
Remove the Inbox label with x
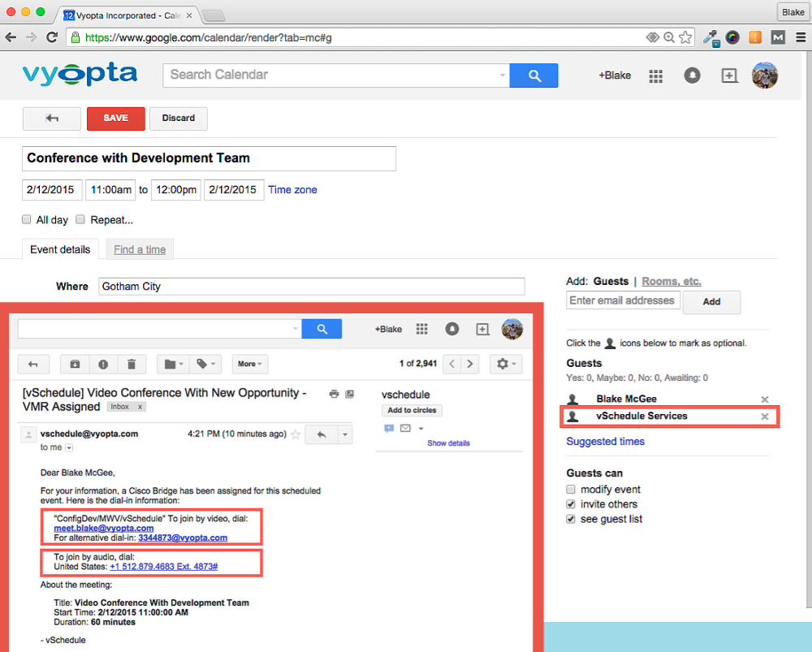140,407
